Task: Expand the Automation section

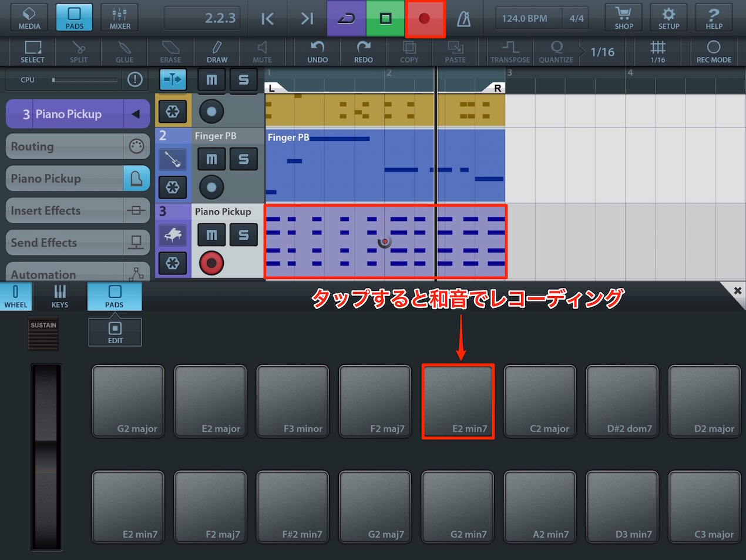Action: tap(78, 273)
